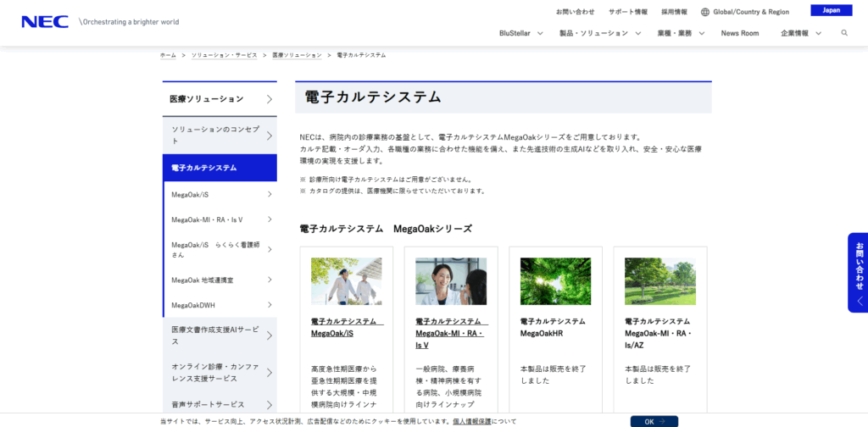Open the 採用情報 link
Image resolution: width=868 pixels, height=427 pixels.
(x=674, y=12)
